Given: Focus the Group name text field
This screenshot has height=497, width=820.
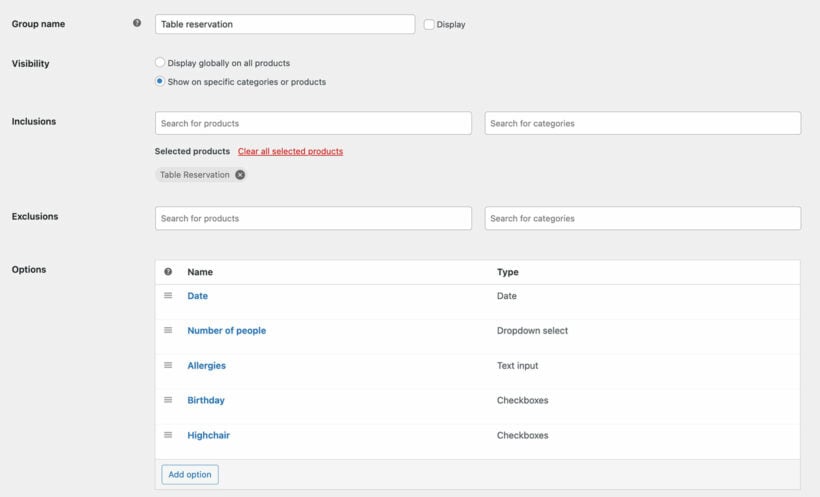Looking at the screenshot, I should coord(285,24).
